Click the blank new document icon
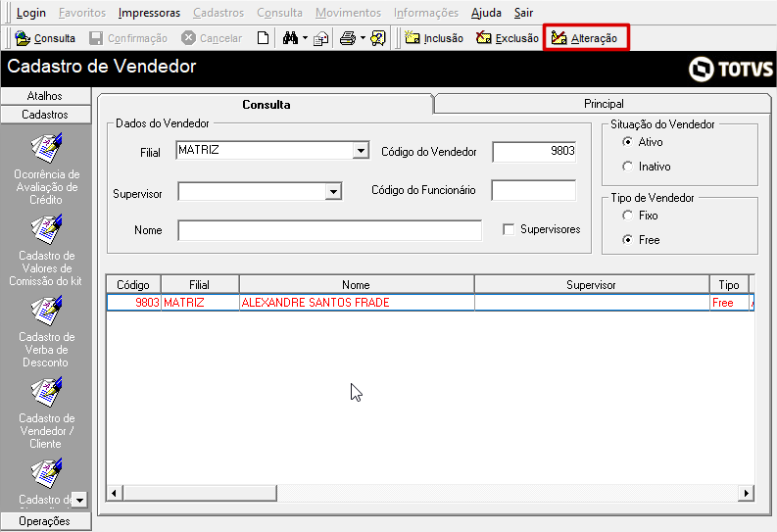The height and width of the screenshot is (532, 777). [264, 38]
